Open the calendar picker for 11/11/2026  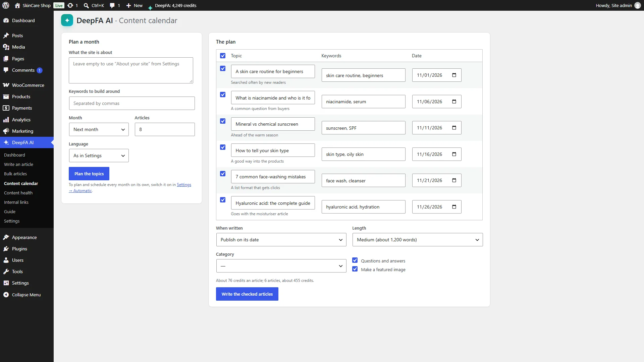pyautogui.click(x=454, y=128)
